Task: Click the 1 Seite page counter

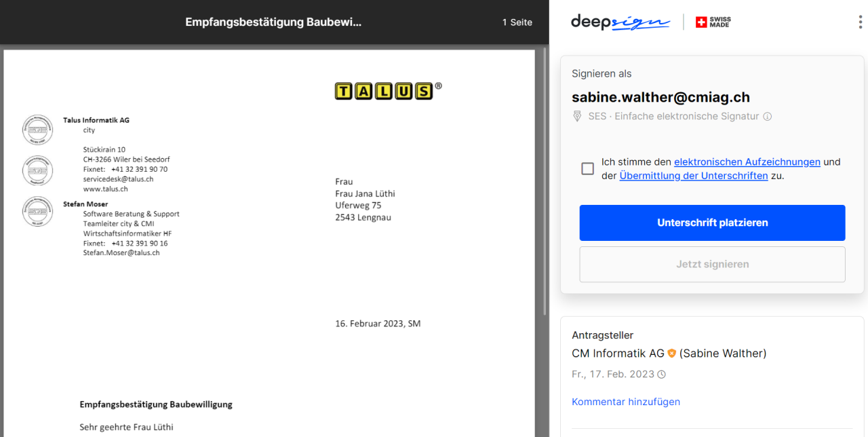Action: [517, 22]
